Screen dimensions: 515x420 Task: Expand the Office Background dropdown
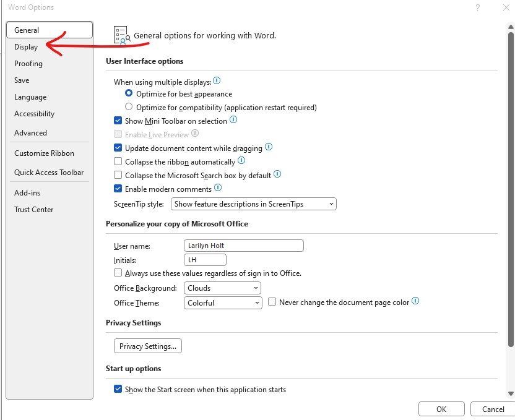click(x=222, y=288)
